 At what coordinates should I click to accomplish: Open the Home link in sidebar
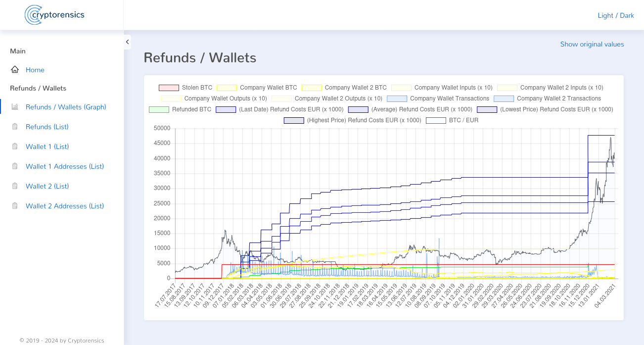35,70
